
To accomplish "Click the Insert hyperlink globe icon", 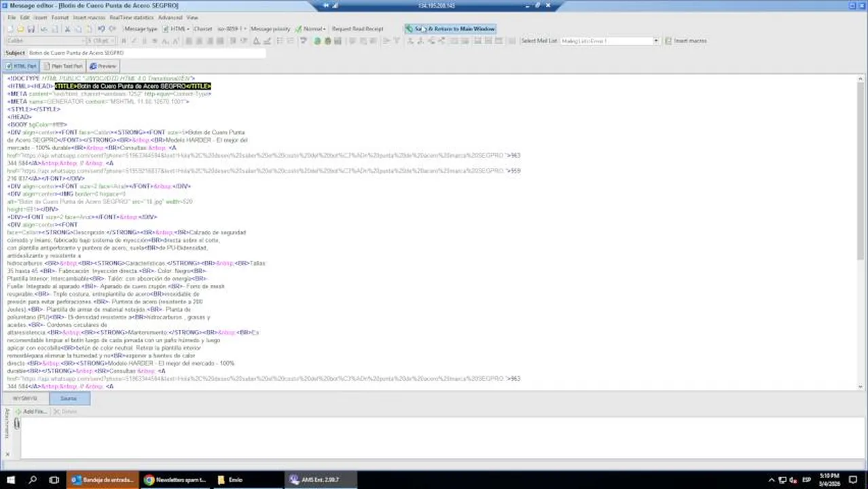I will (x=317, y=41).
